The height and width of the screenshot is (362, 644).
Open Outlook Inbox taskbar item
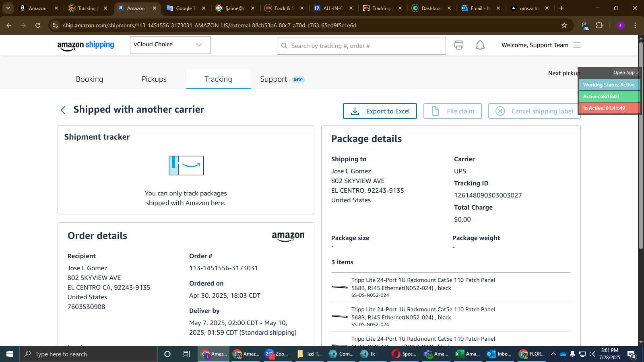499,354
